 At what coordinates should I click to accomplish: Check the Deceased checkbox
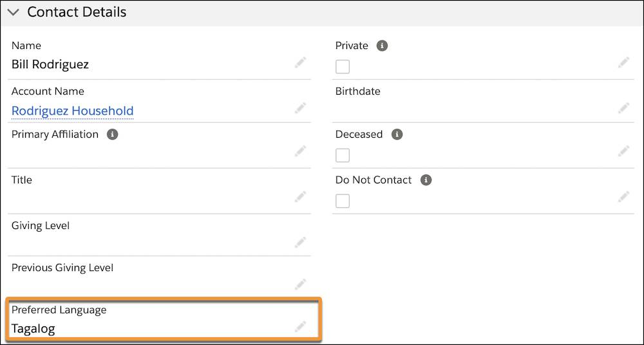(343, 155)
